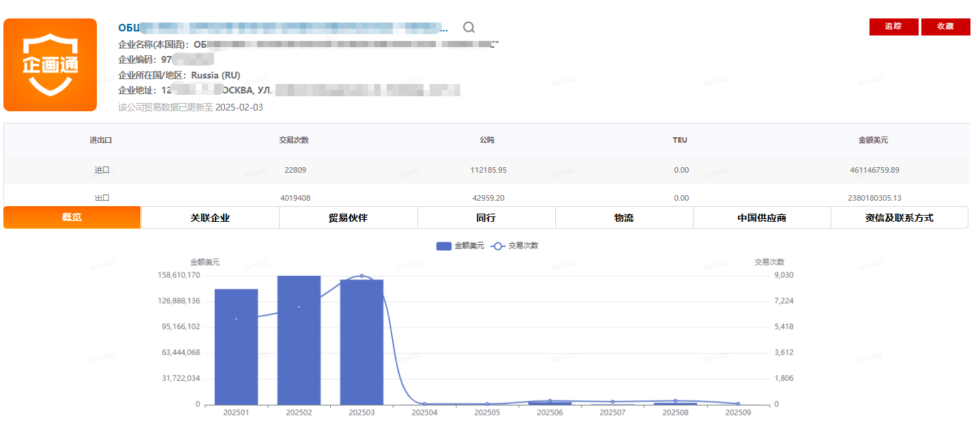Switch to 资信及联系方式 tab

899,218
